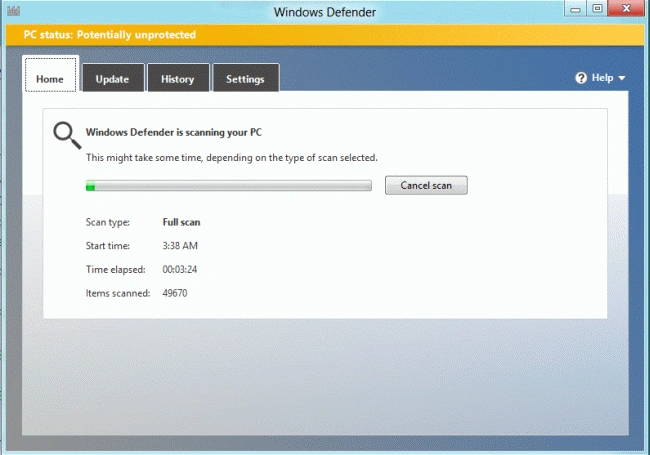Click the 'Start time:' label
The image size is (650, 455).
[x=108, y=246]
